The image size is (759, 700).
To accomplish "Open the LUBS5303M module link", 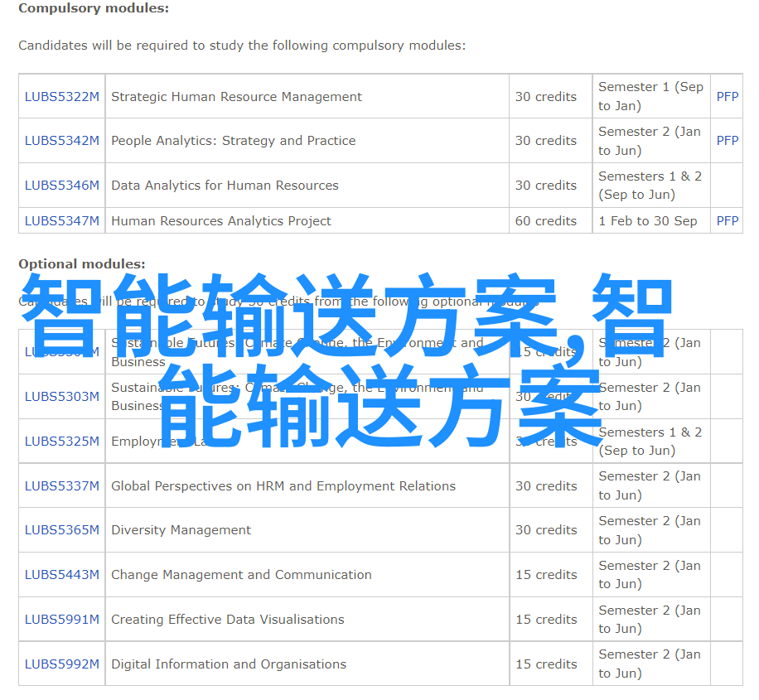I will point(62,397).
